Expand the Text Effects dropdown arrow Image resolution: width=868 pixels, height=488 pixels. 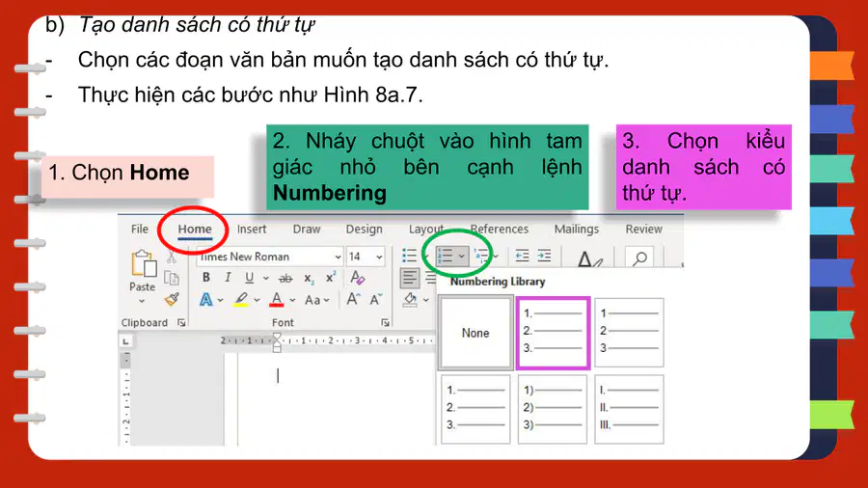point(220,300)
